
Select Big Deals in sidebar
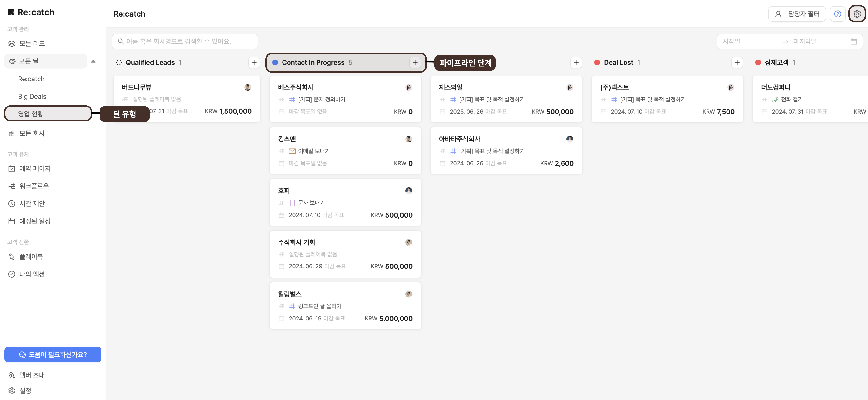pyautogui.click(x=32, y=96)
